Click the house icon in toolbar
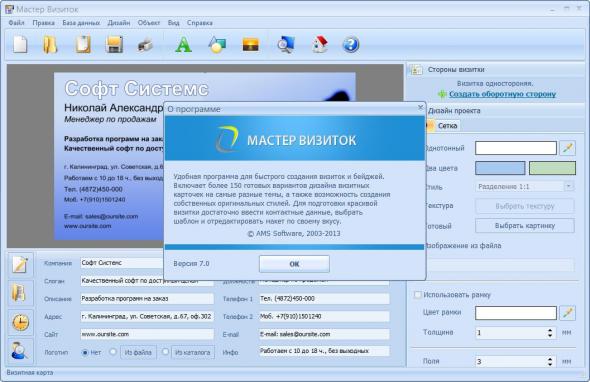This screenshot has height=382, width=590. pos(320,45)
